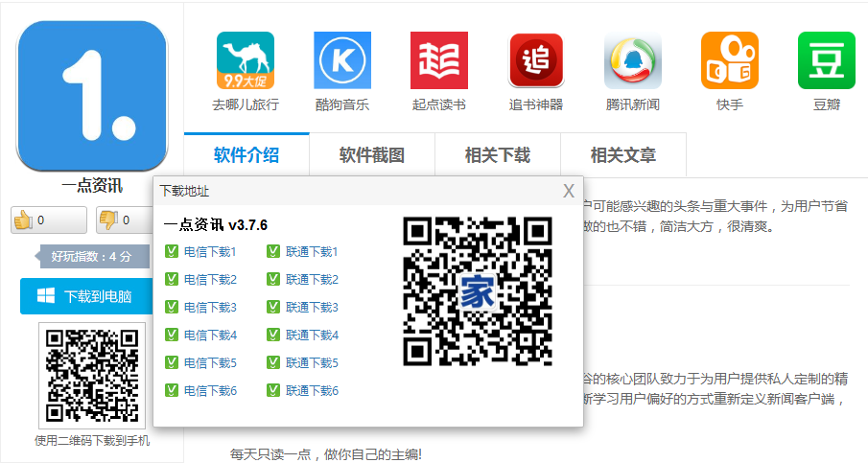
Task: Switch to the 相关文章 tab
Action: 623,155
